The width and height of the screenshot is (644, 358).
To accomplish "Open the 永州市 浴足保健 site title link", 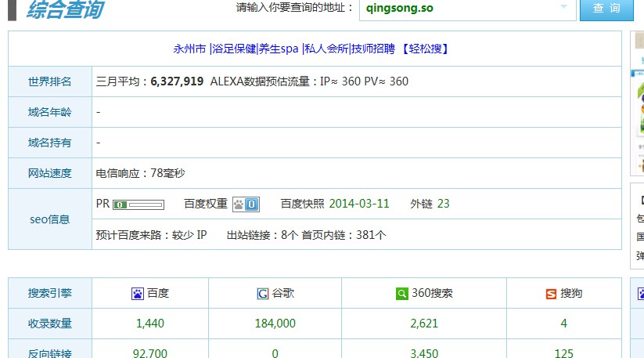I will click(311, 49).
